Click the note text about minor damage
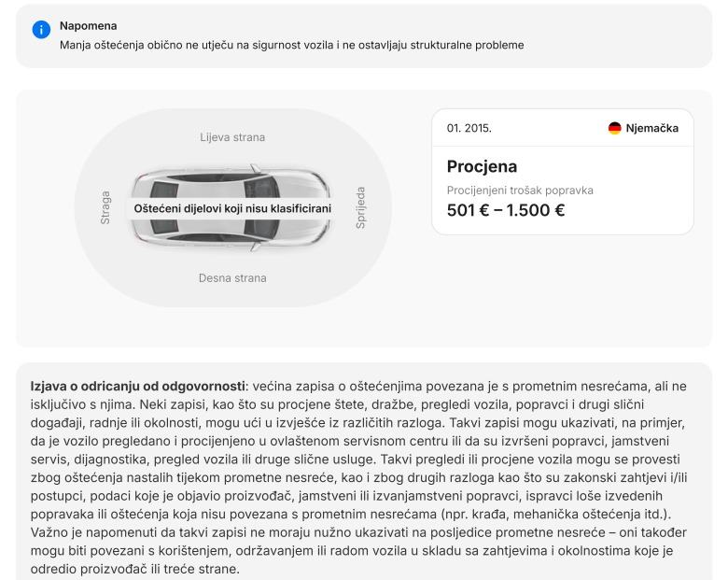728x580 pixels. 291,45
